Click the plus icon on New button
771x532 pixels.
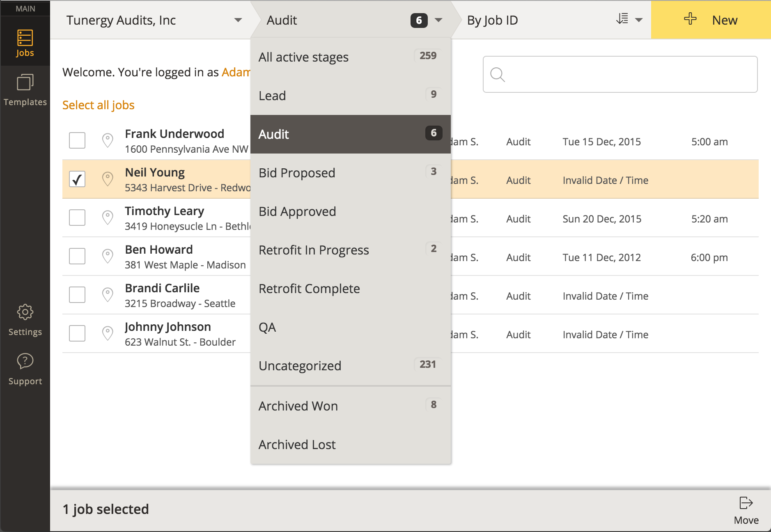tap(690, 19)
